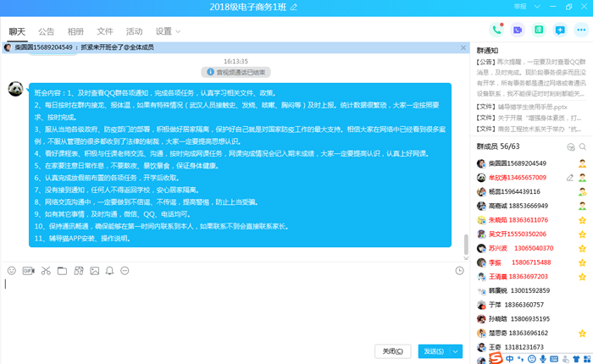This screenshot has height=364, width=593.
Task: Open the emoji picker in the message toolbar
Action: [x=12, y=271]
